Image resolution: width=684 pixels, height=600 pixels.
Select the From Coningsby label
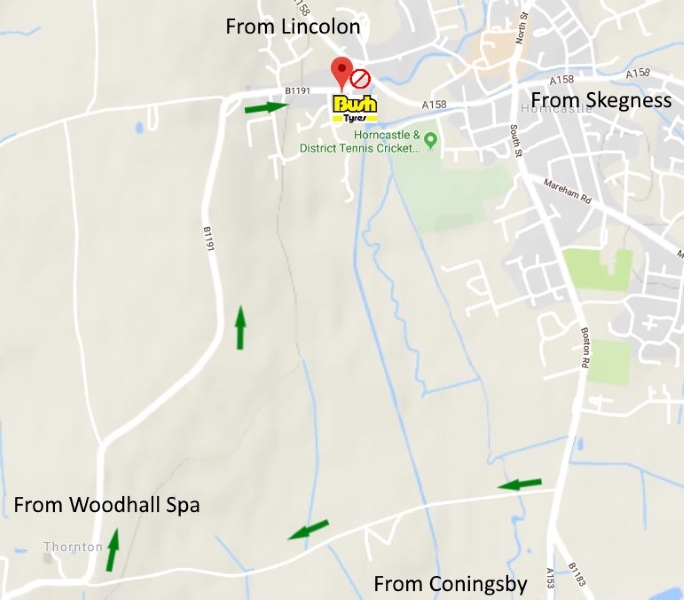click(451, 584)
